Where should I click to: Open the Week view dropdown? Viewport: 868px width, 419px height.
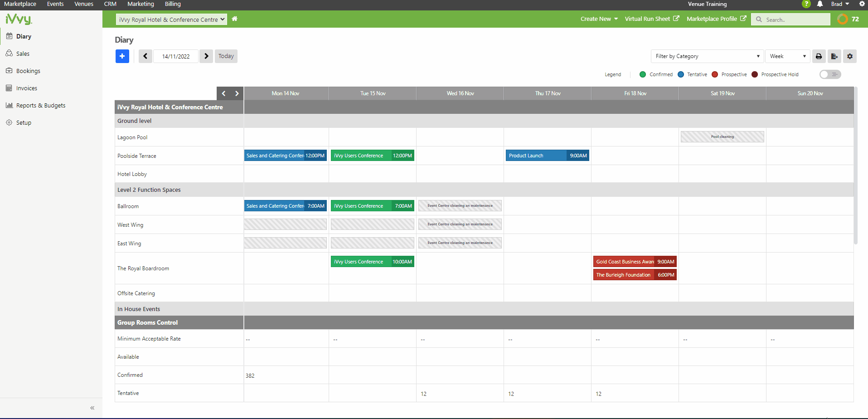pyautogui.click(x=787, y=56)
